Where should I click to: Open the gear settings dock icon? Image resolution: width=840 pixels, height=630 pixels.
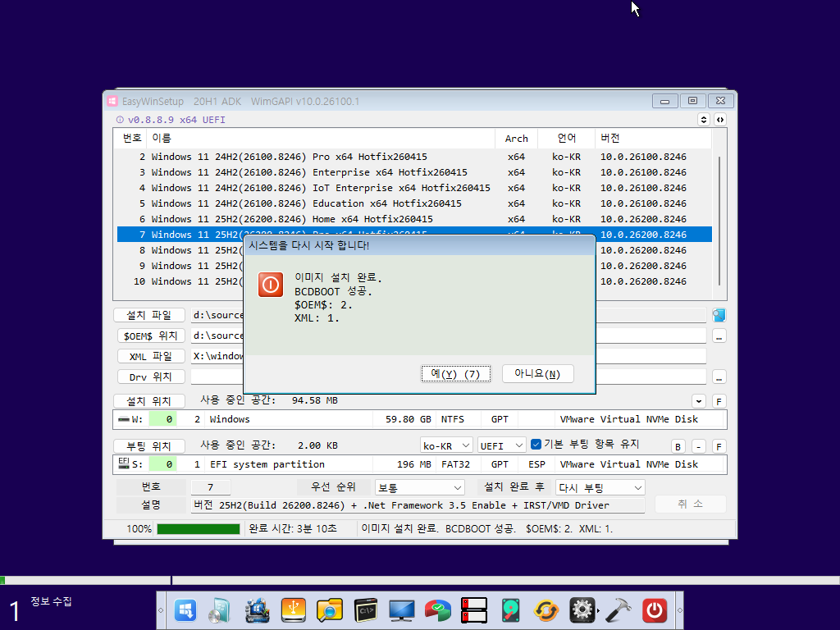582,610
